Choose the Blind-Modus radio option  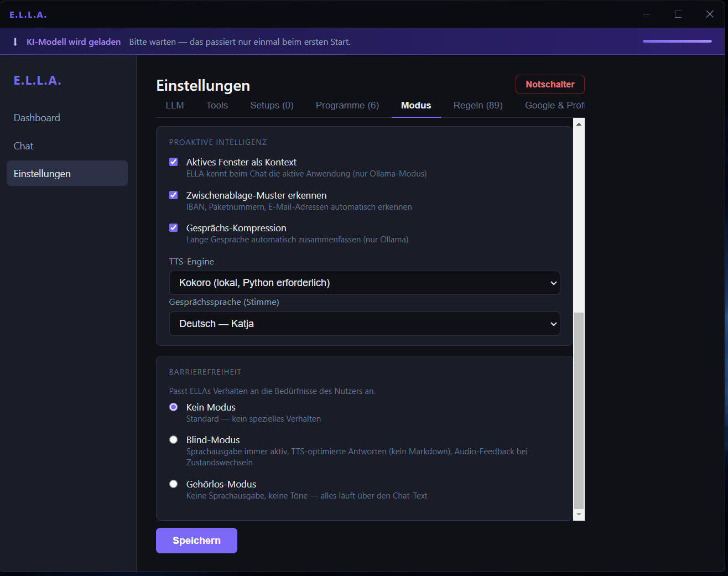(174, 440)
